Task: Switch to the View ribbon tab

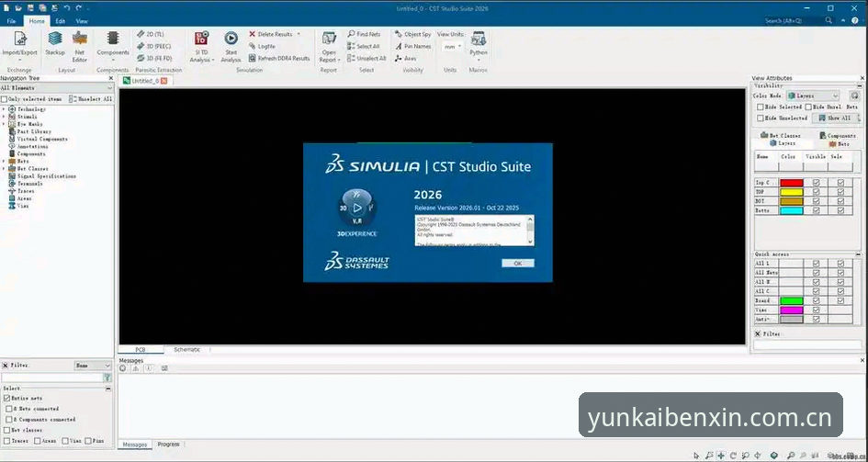Action: tap(82, 21)
